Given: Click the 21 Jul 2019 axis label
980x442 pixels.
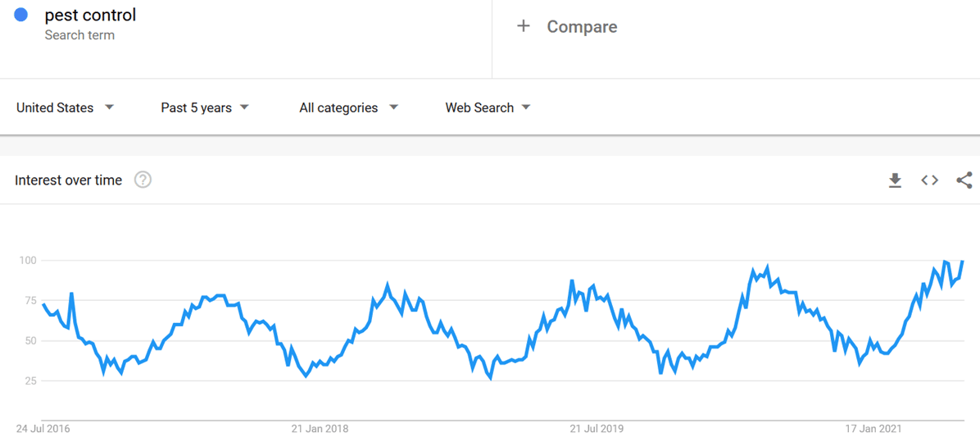Looking at the screenshot, I should [x=597, y=430].
